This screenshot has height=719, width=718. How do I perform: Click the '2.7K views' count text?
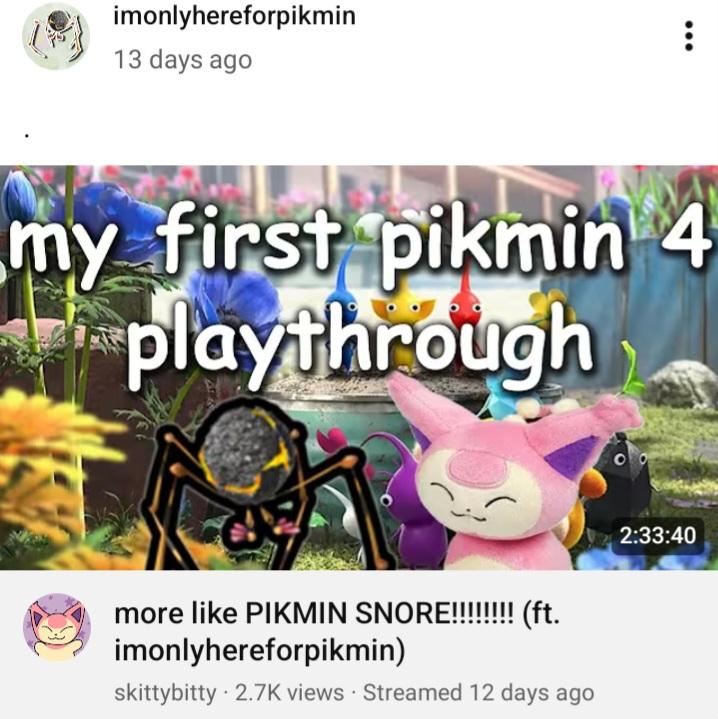[x=289, y=692]
